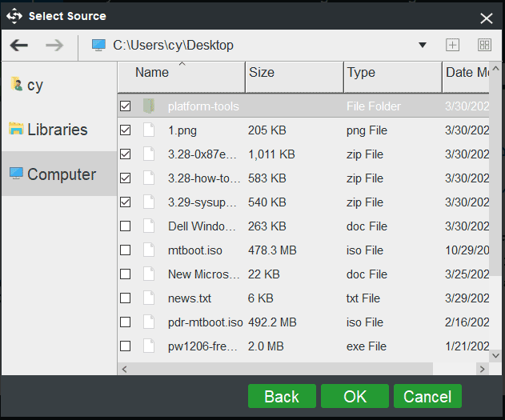
Task: Check the mtboot.iso checkbox
Action: [x=125, y=250]
